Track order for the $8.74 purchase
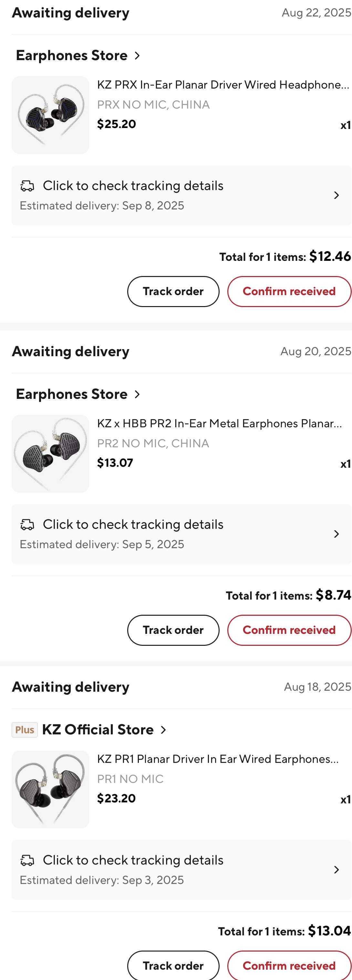The image size is (352, 980). 173,630
